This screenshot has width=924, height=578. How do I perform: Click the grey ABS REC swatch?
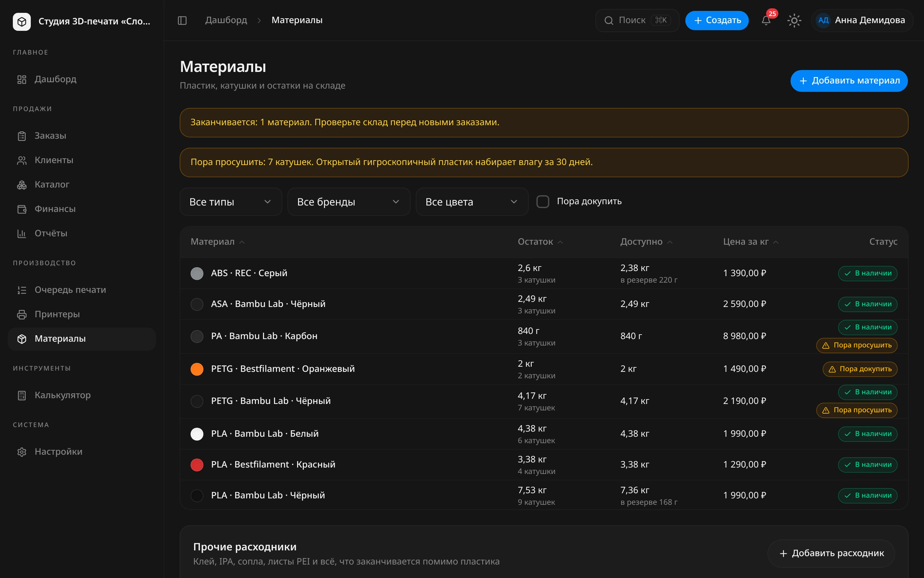point(197,273)
